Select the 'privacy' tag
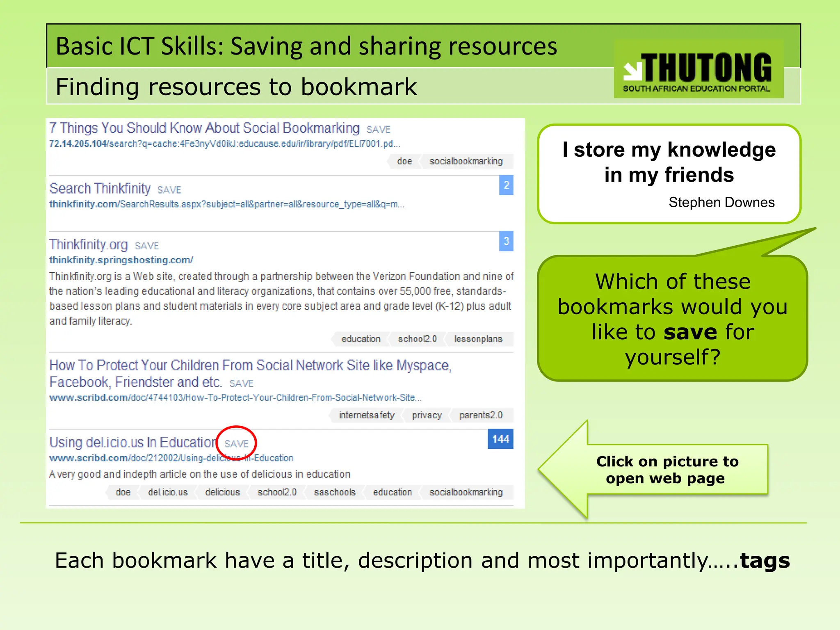 427,415
